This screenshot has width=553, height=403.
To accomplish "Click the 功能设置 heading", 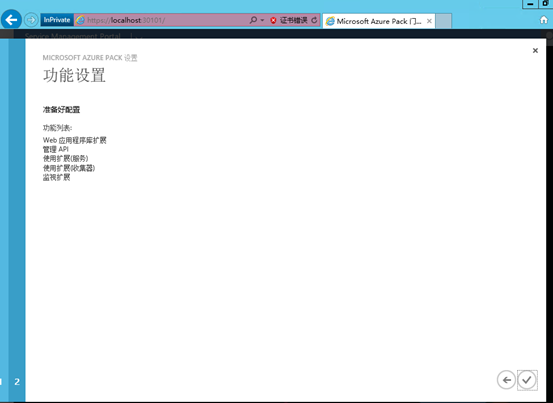I will pos(74,75).
